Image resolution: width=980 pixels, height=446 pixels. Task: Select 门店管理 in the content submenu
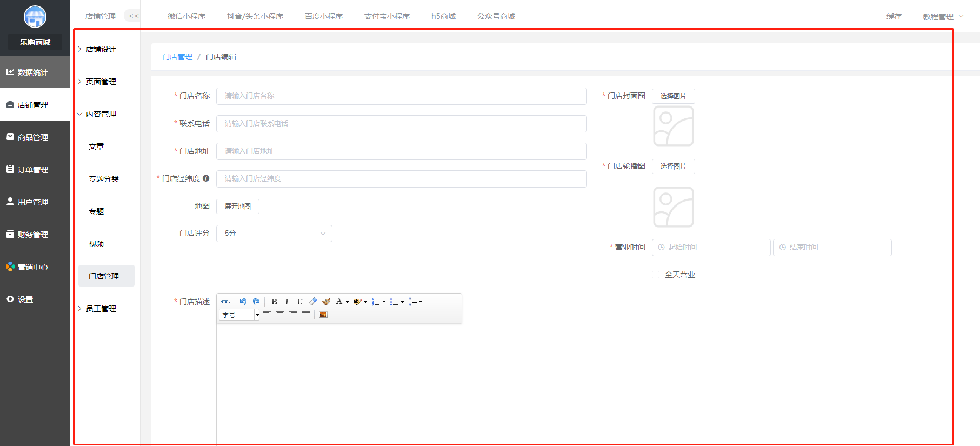[106, 276]
